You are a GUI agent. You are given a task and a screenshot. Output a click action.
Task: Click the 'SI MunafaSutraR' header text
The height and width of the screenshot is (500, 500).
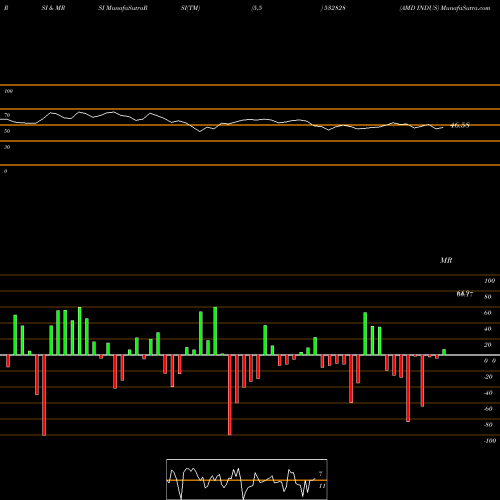[x=123, y=8]
